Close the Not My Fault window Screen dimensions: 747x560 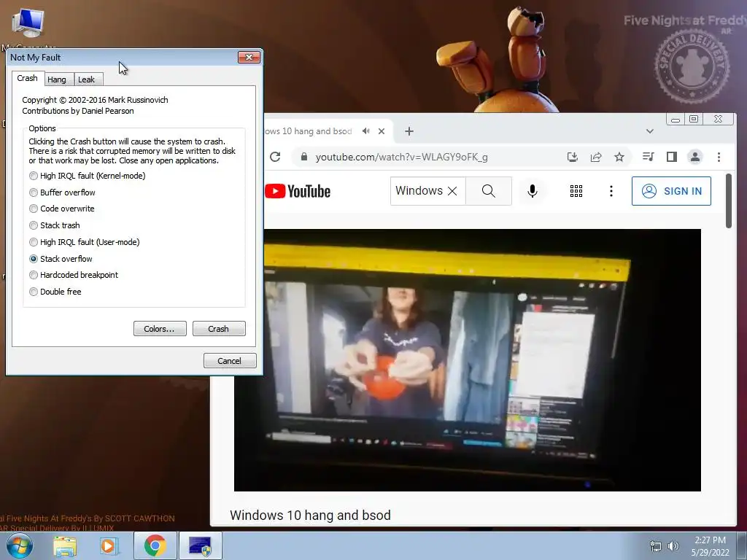pyautogui.click(x=249, y=57)
